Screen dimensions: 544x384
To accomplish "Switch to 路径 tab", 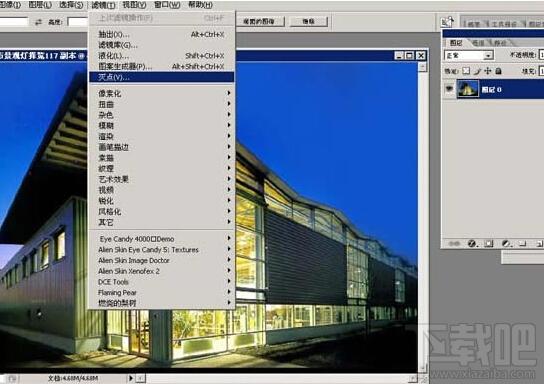I will coord(500,43).
